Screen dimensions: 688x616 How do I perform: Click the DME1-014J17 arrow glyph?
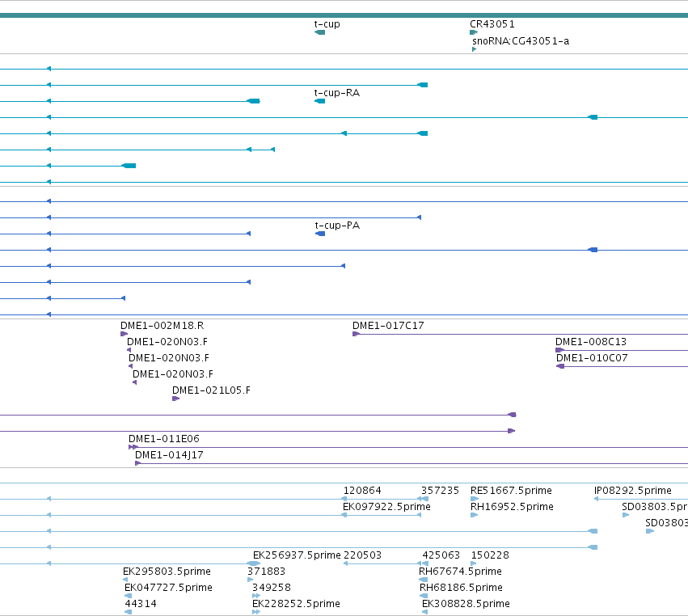[x=138, y=463]
